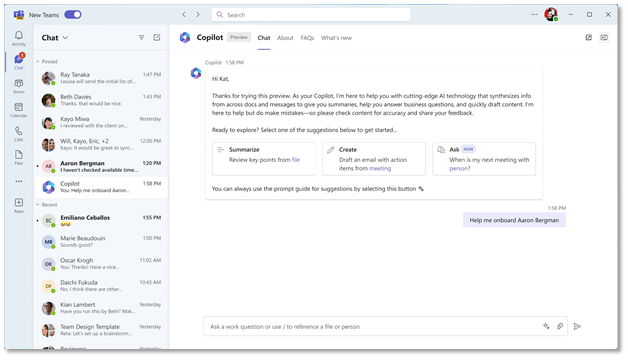Go back with the left arrow
628x360 pixels.
[184, 14]
